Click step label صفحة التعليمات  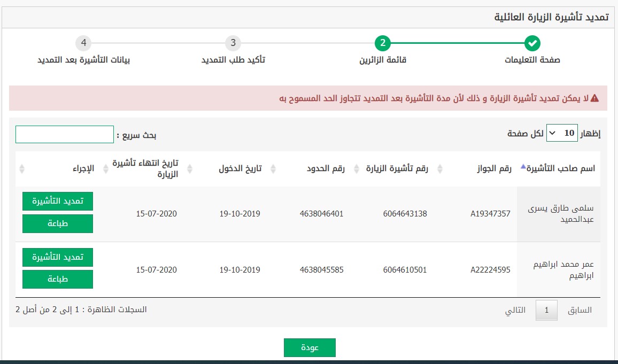[x=532, y=60]
